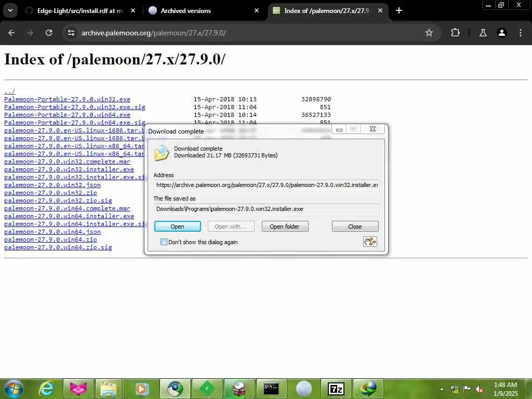Open the muted volume tray icon
The height and width of the screenshot is (399, 532).
[x=480, y=389]
